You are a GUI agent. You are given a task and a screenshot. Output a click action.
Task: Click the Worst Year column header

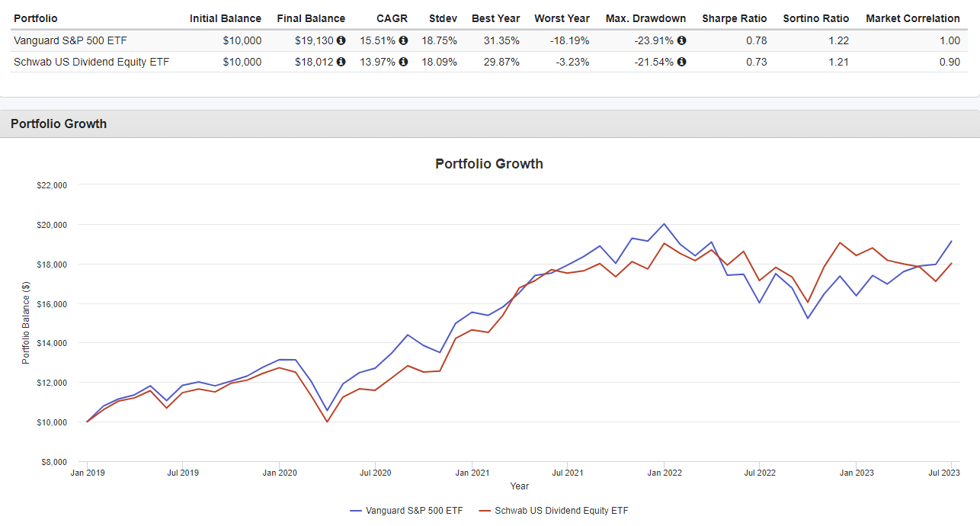pyautogui.click(x=562, y=18)
